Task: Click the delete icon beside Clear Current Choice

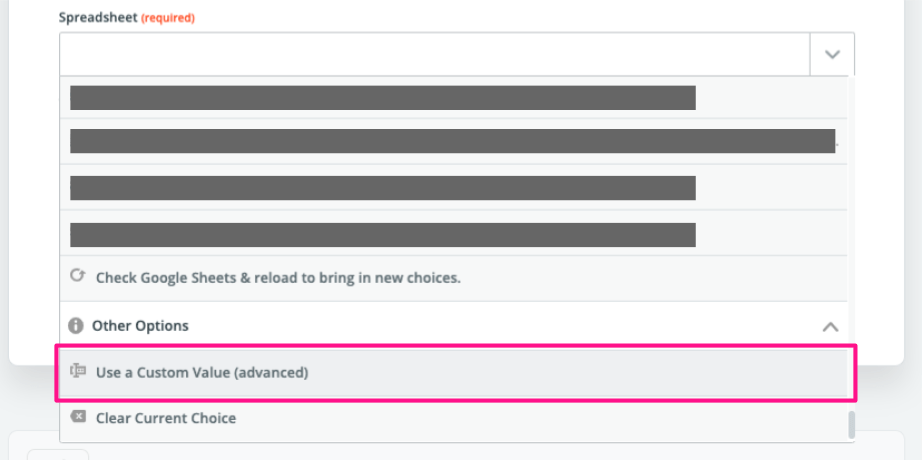Action: click(x=78, y=418)
